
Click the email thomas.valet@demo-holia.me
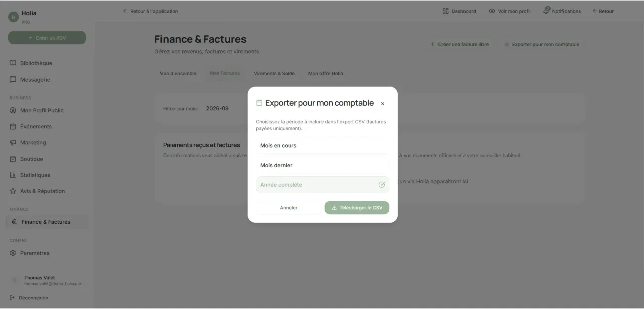[x=52, y=284]
